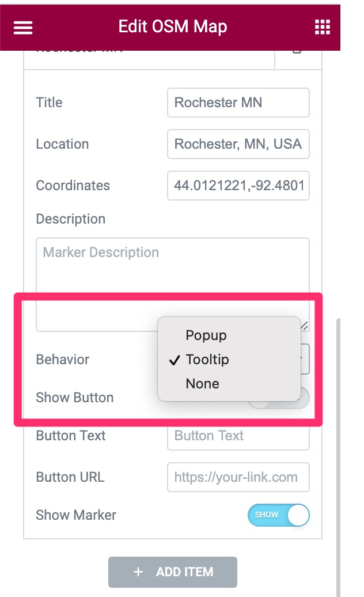Image resolution: width=364 pixels, height=597 pixels.
Task: Focus the Location field with Rochester, MN, USA
Action: [238, 144]
